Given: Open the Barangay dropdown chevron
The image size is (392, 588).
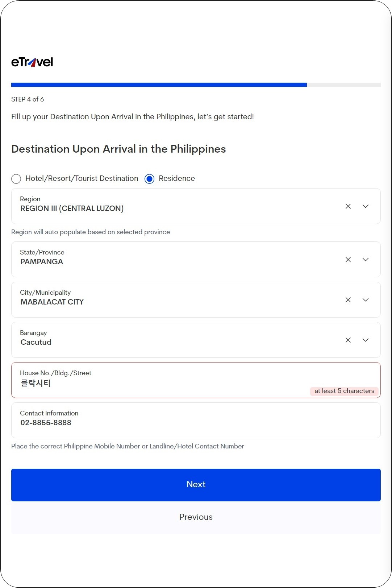Looking at the screenshot, I should (x=366, y=340).
